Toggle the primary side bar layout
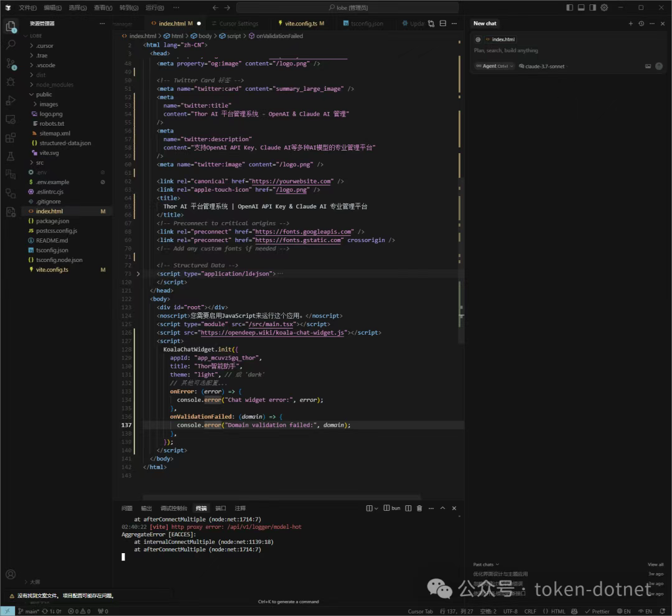The height and width of the screenshot is (616, 672). pyautogui.click(x=570, y=8)
